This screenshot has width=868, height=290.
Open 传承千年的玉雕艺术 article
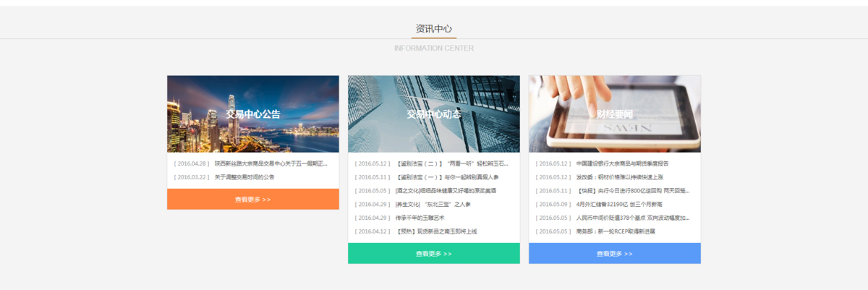tap(420, 218)
